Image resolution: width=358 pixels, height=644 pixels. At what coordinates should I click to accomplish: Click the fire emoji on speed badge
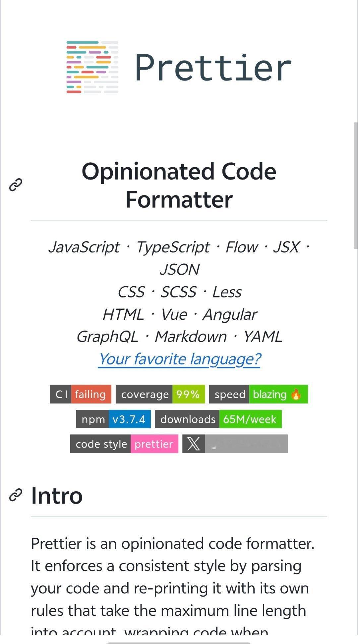point(296,394)
